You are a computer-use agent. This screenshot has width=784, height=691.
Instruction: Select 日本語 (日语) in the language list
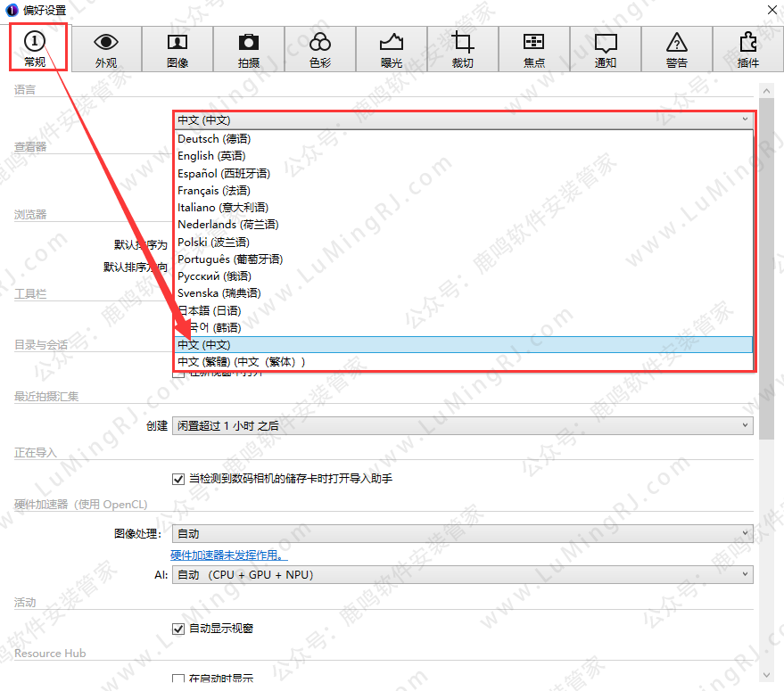[x=209, y=311]
